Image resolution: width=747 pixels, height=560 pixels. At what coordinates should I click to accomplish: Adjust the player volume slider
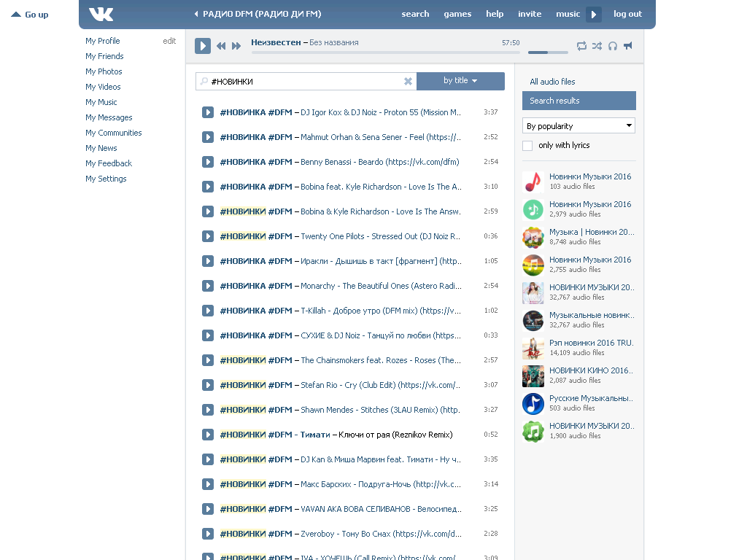pyautogui.click(x=548, y=52)
